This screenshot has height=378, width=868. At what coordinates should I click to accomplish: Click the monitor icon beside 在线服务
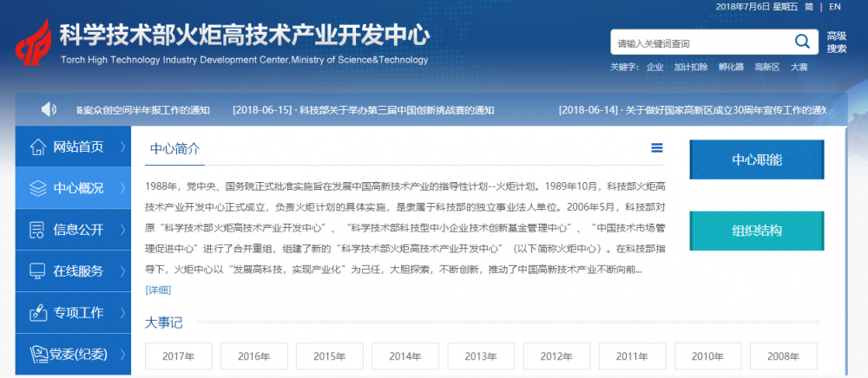pyautogui.click(x=37, y=270)
